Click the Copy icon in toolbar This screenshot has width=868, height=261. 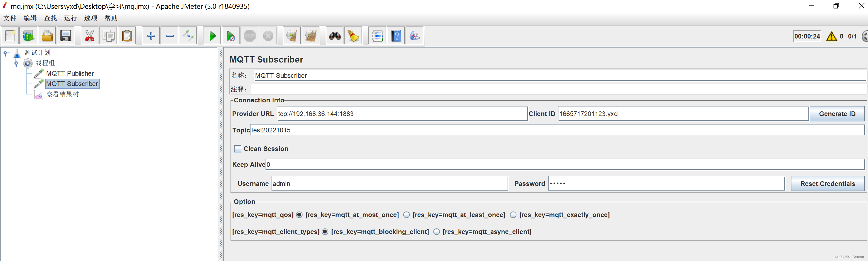pyautogui.click(x=109, y=36)
